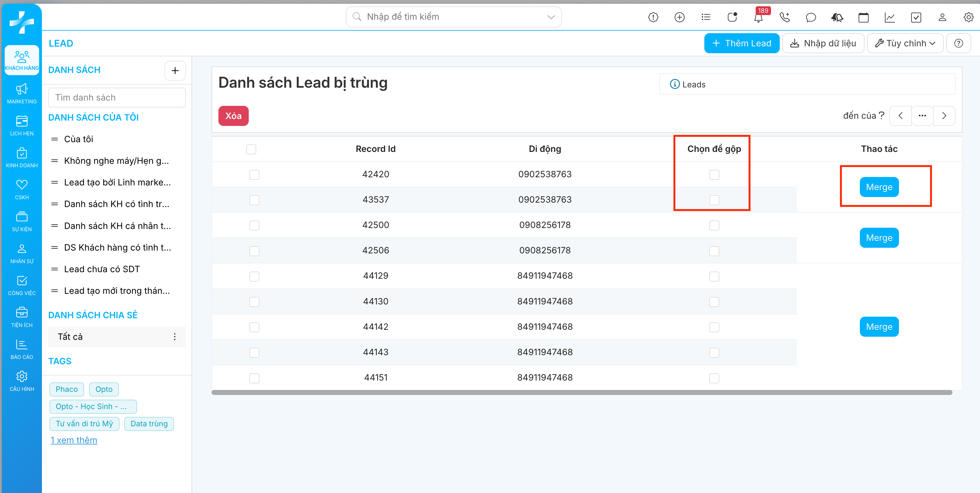Open the calendar icon in top toolbar
980x493 pixels.
tap(863, 17)
